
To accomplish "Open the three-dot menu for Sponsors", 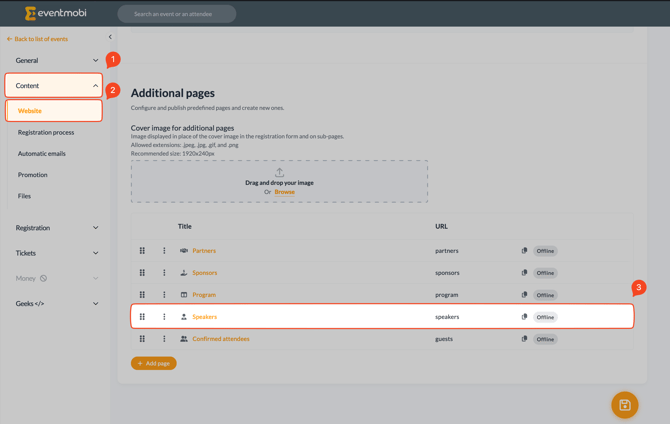I will click(x=164, y=273).
